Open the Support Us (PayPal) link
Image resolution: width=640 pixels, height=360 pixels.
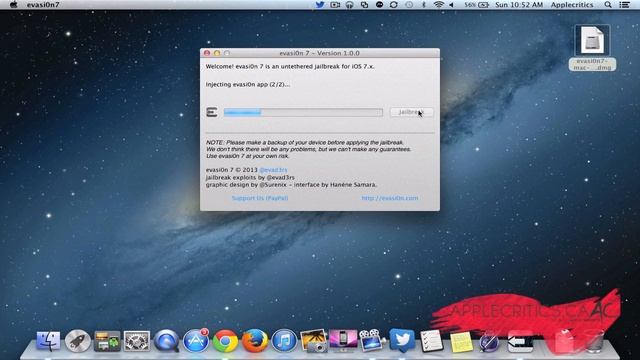click(260, 198)
